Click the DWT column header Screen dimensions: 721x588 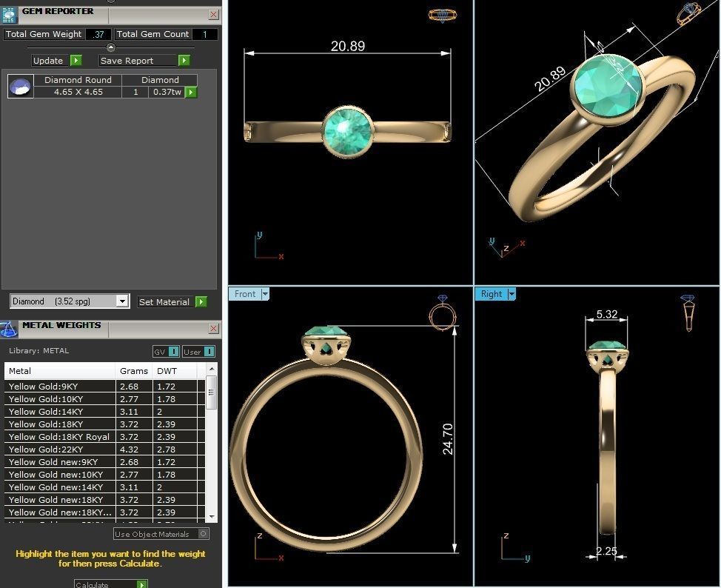[x=175, y=371]
